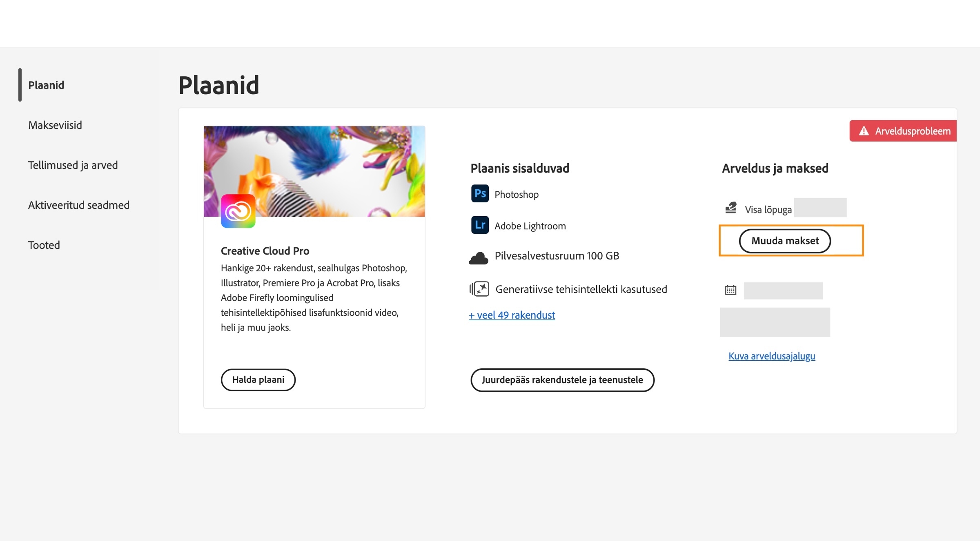Click the payment card icon

click(x=731, y=208)
